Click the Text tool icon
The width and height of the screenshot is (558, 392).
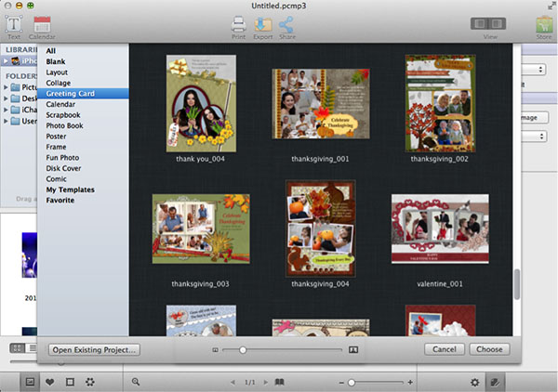pos(15,23)
